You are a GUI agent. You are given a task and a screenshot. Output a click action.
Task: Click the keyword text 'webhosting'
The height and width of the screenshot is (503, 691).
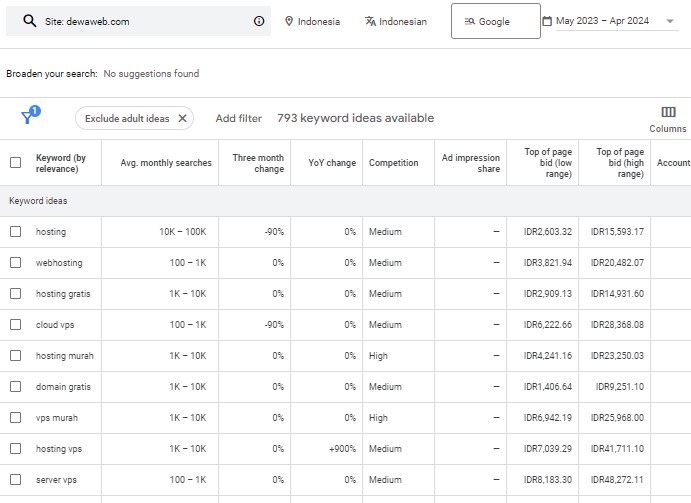(59, 263)
